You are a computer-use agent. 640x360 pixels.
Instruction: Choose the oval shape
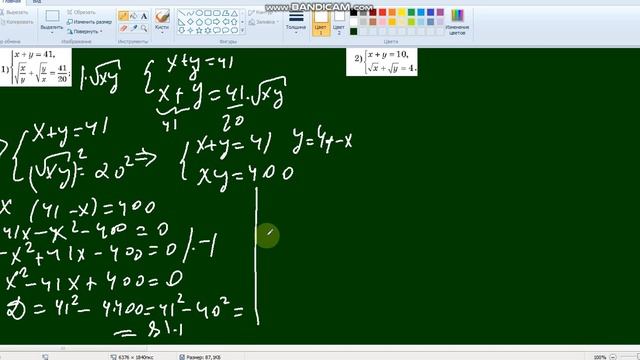pyautogui.click(x=199, y=13)
